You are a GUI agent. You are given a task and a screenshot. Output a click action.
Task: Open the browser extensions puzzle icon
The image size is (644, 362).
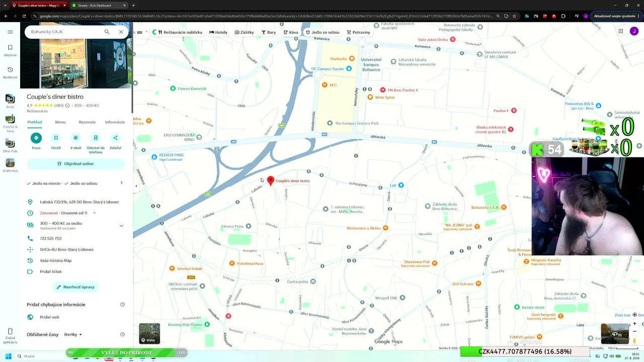click(563, 16)
